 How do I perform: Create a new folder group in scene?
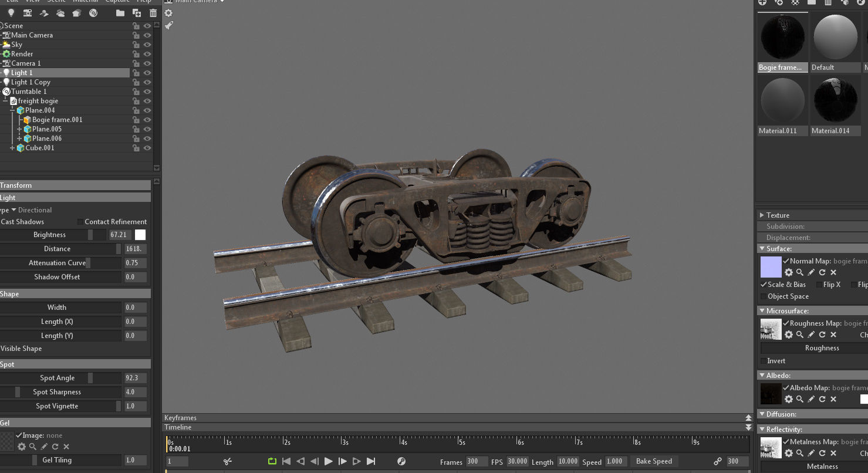120,13
